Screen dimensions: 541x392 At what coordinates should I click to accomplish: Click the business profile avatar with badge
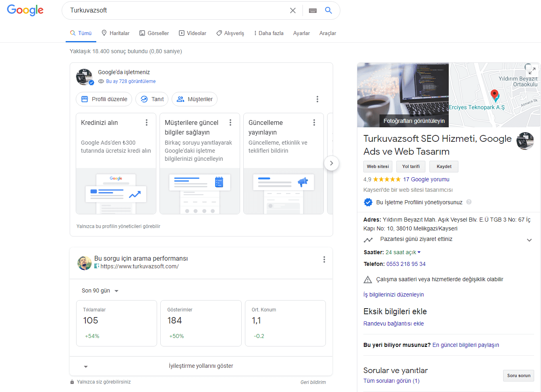pos(85,77)
